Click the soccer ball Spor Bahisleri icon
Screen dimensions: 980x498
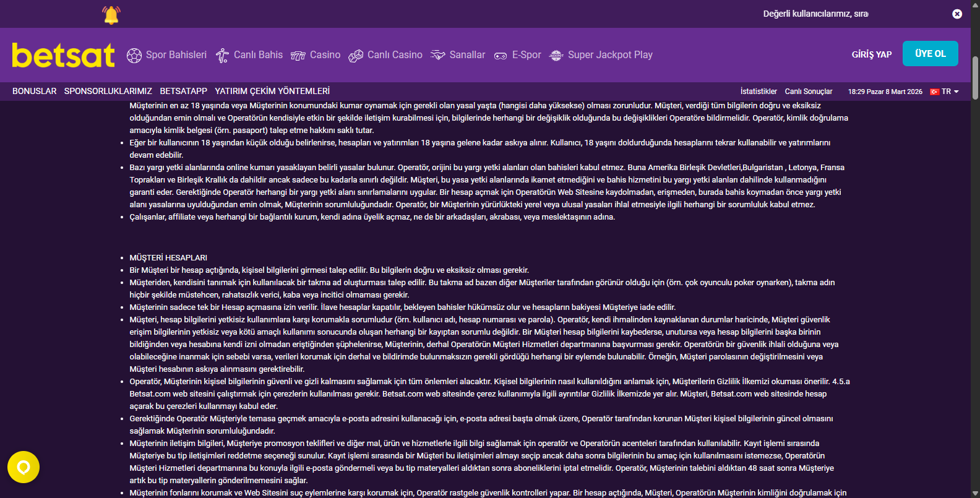click(x=134, y=56)
